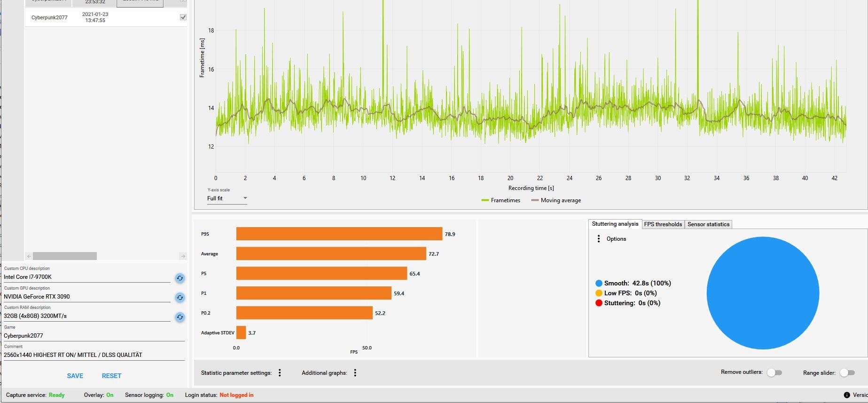Click the Average bar showing 72.7

click(331, 253)
